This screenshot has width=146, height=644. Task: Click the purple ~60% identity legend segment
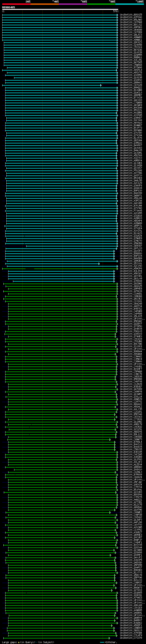73,4
